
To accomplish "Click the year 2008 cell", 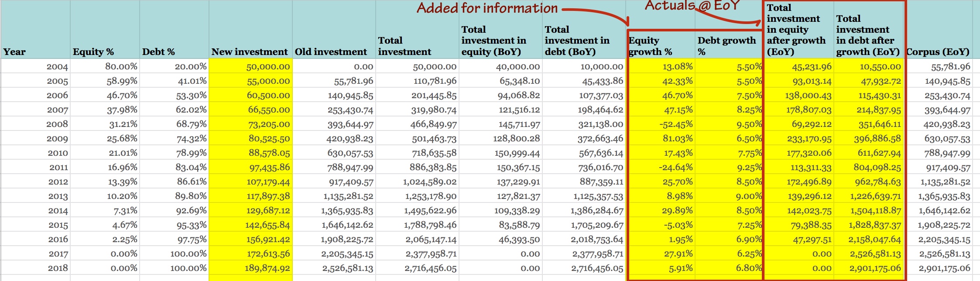I will click(35, 124).
